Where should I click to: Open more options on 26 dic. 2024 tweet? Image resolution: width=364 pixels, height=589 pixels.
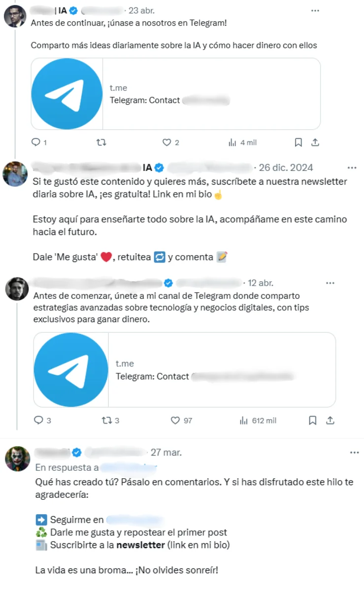(x=352, y=167)
